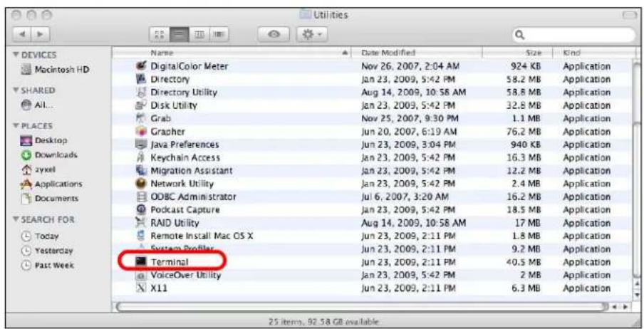Click the VoiceOver Utility icon
The image size is (644, 329).
[141, 275]
